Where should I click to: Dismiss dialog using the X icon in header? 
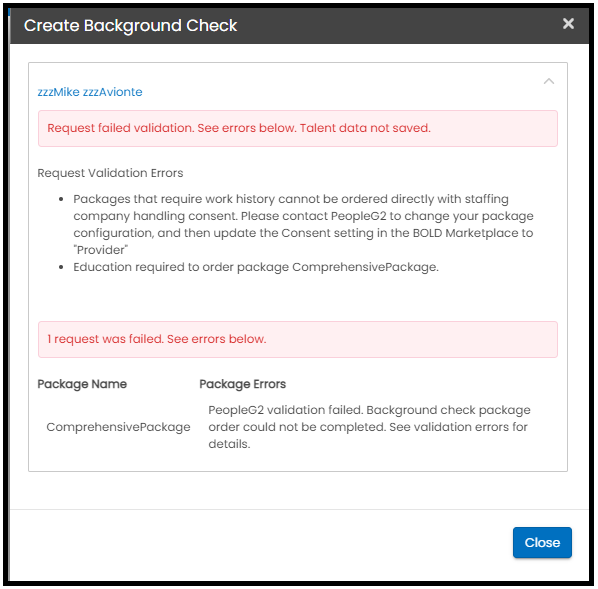point(568,24)
